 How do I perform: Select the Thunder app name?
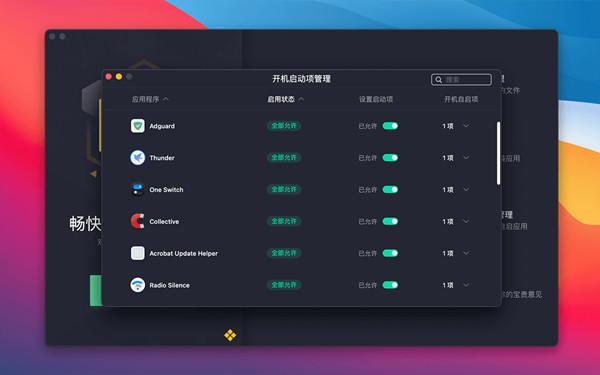point(162,158)
